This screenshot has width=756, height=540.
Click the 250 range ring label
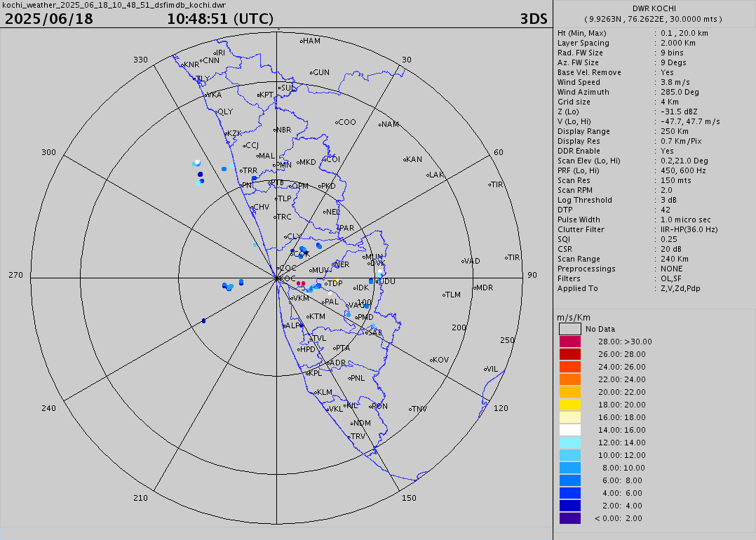click(x=507, y=340)
